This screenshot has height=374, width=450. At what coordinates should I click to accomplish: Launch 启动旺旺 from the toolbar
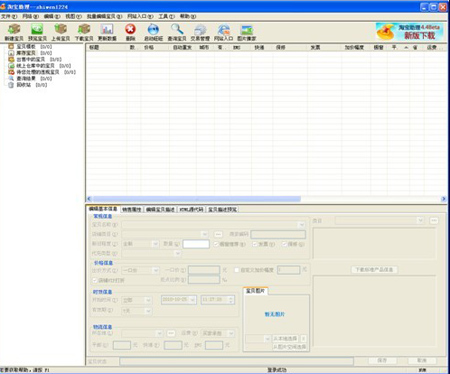point(153,33)
